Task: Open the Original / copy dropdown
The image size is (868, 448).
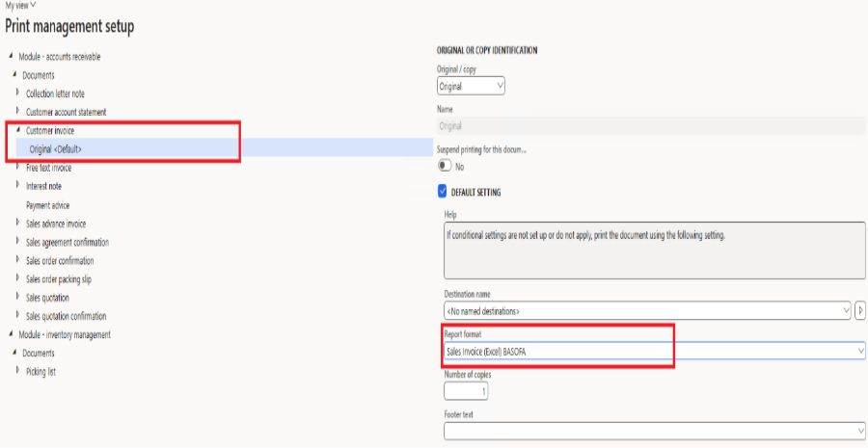Action: point(471,86)
